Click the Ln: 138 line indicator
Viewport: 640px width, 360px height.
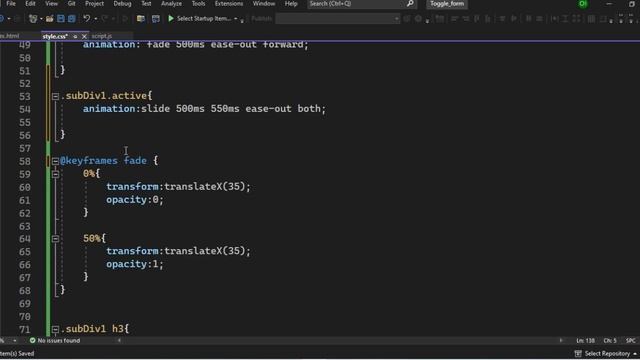[x=585, y=340]
